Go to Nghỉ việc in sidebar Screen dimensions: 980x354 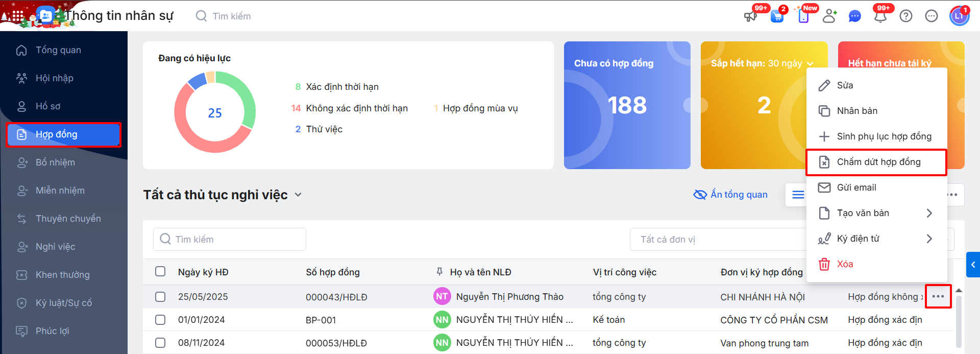pos(55,247)
